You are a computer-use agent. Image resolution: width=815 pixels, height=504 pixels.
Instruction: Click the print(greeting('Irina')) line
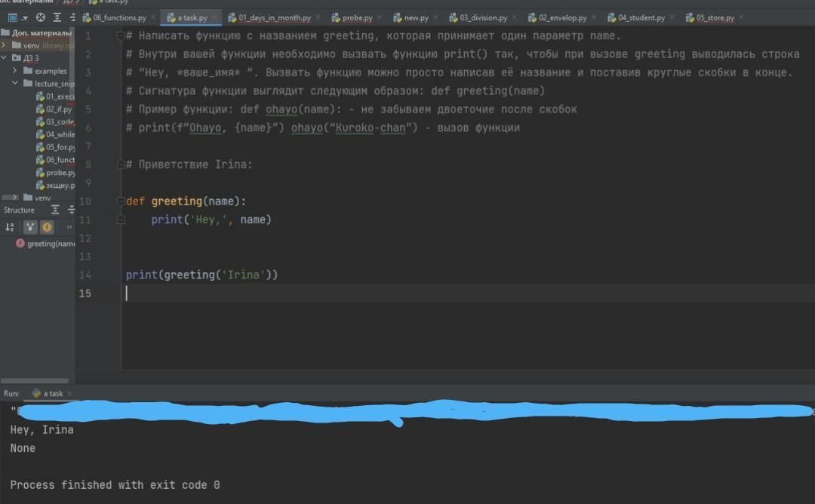coord(201,275)
